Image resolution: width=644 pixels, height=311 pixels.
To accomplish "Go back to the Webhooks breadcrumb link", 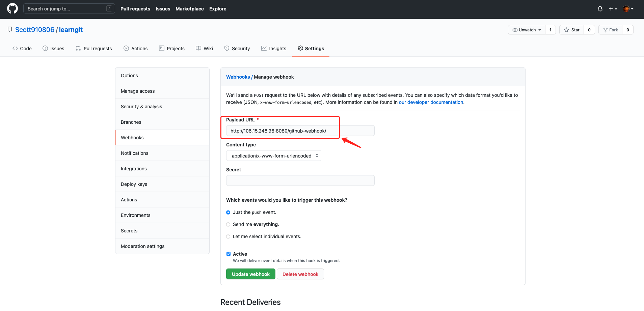I will [238, 77].
